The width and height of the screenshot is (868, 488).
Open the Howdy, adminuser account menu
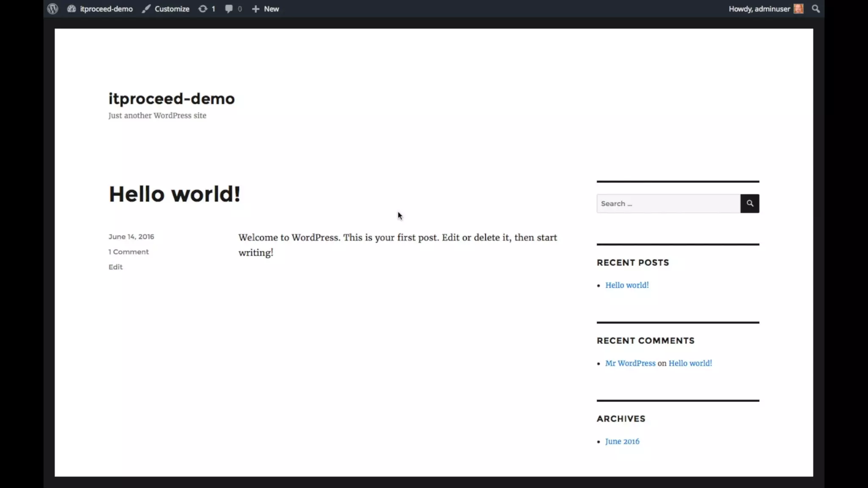coord(759,8)
